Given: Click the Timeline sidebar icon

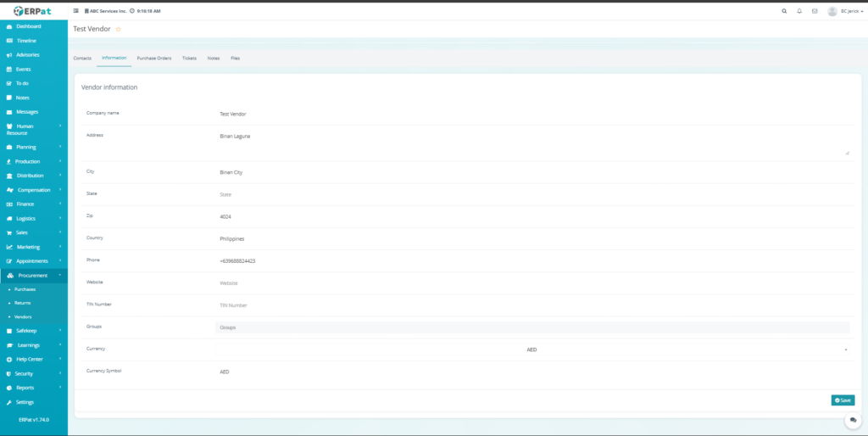Looking at the screenshot, I should click(9, 41).
